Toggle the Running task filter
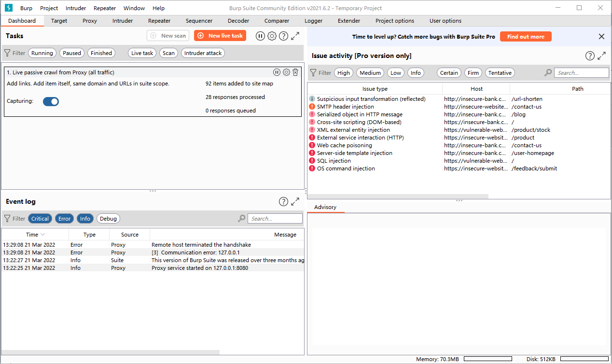The image size is (612, 364). coord(42,53)
